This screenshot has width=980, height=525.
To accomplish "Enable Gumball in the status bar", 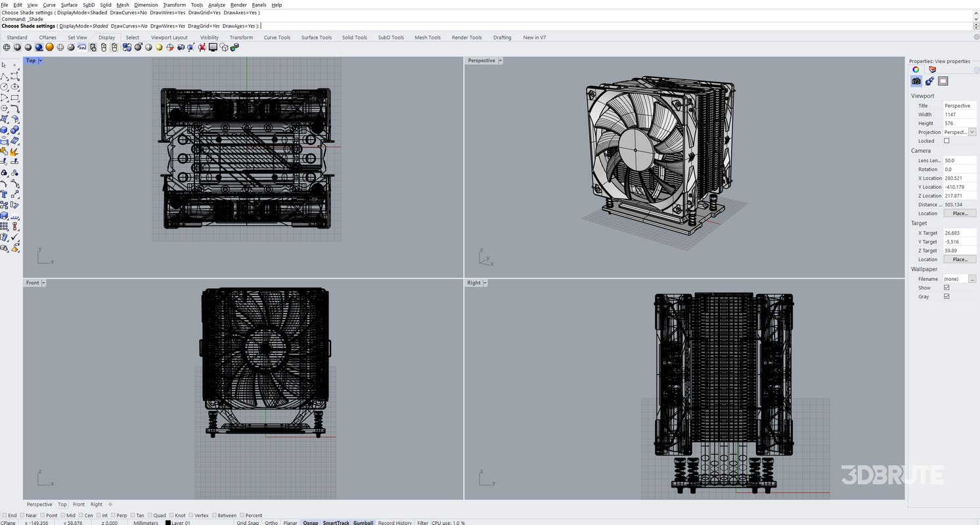I will [364, 522].
